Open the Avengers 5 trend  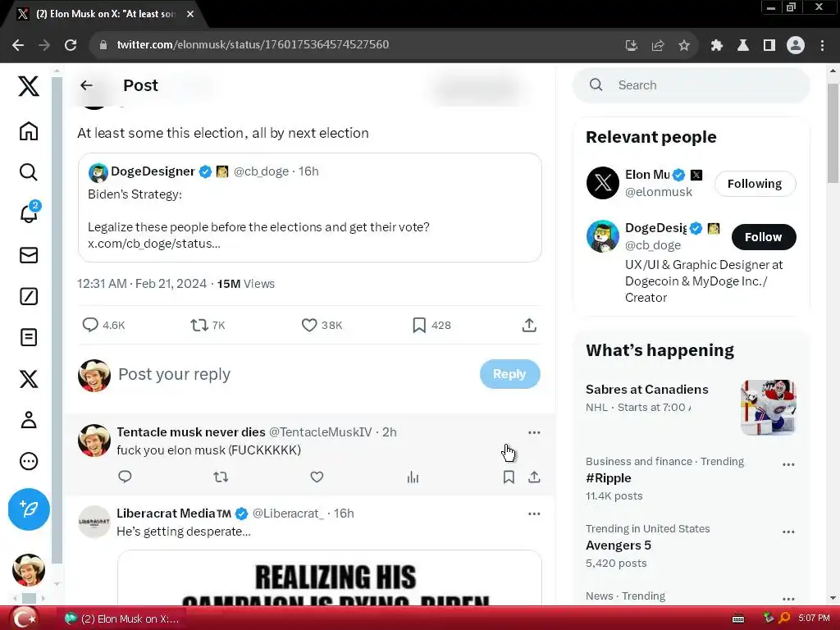tap(619, 546)
